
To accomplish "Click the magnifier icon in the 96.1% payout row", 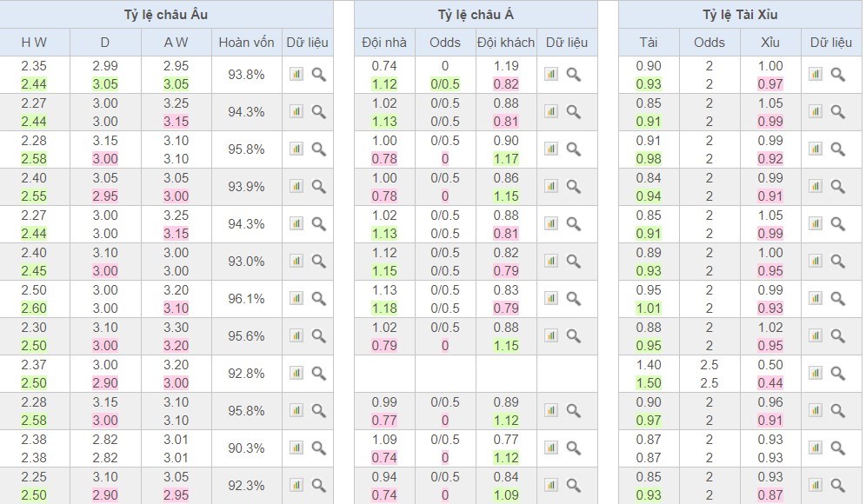I will [x=319, y=299].
